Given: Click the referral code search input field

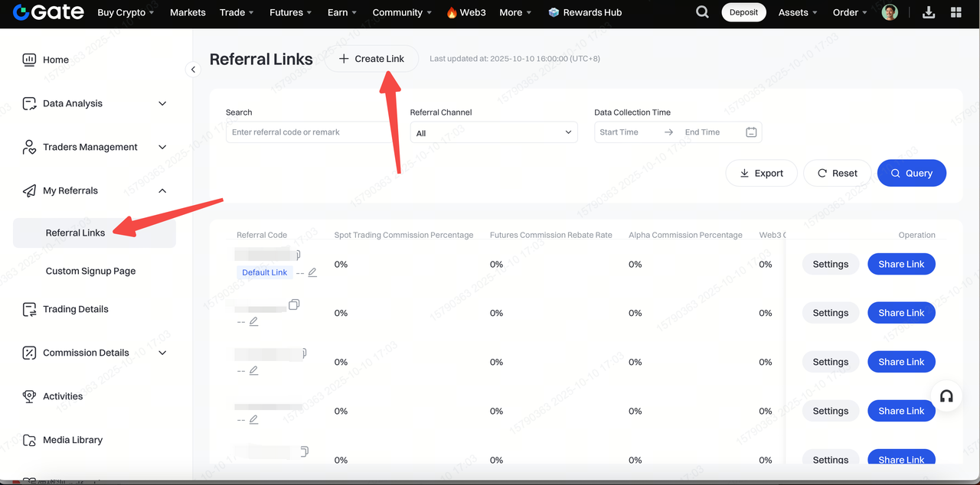Looking at the screenshot, I should (310, 132).
